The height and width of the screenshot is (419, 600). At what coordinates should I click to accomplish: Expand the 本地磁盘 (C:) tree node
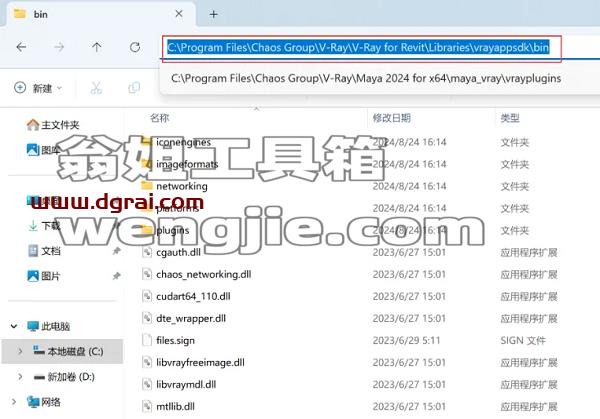[20, 351]
